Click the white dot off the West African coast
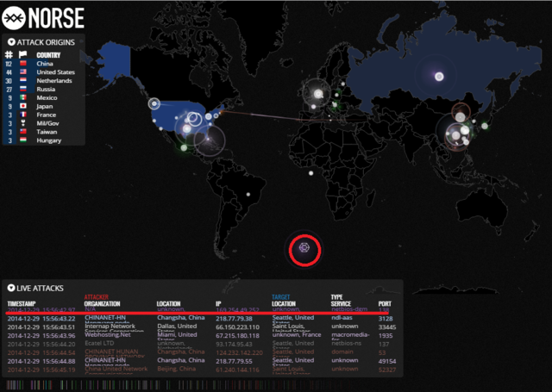This screenshot has width=552, height=392. (310, 173)
